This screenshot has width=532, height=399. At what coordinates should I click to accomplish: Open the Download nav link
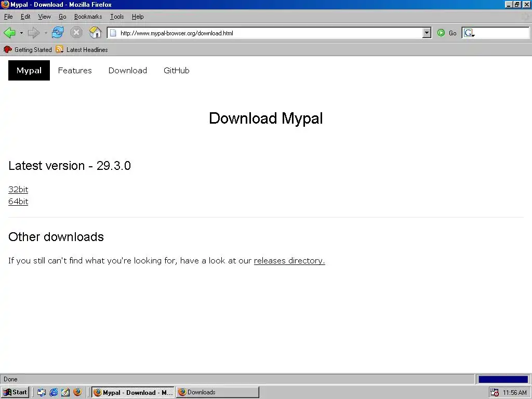[x=128, y=70]
